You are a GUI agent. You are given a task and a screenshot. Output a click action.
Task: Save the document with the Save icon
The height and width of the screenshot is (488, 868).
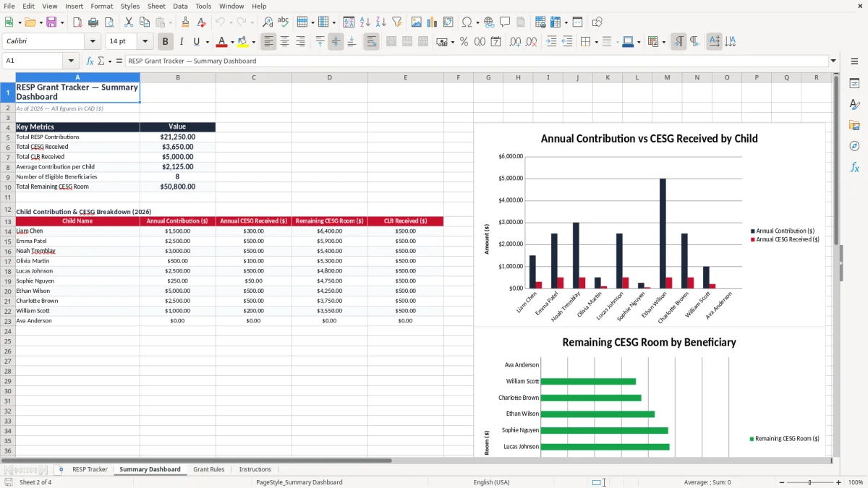tap(51, 22)
